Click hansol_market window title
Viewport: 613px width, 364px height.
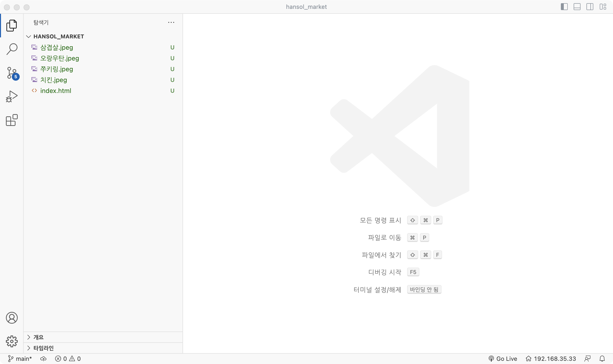306,7
